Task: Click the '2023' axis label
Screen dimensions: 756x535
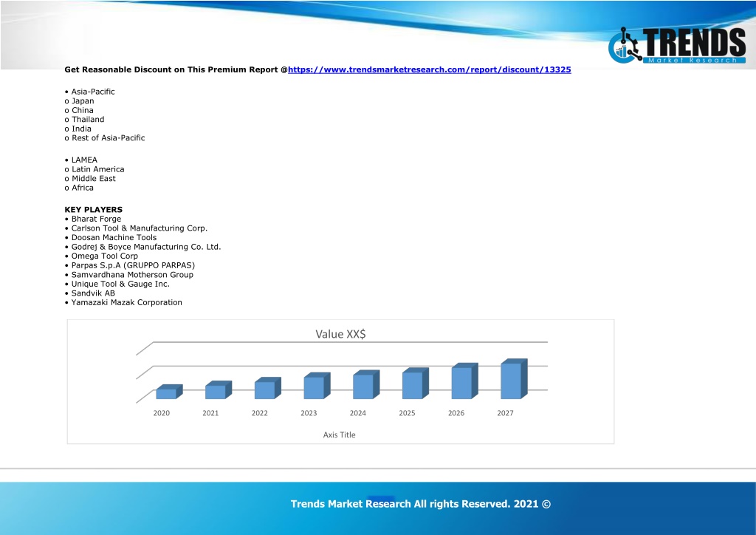Action: (x=309, y=413)
